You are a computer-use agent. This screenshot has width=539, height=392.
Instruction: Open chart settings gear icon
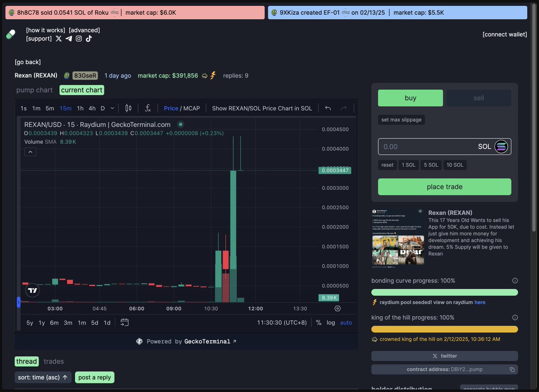pos(338,308)
